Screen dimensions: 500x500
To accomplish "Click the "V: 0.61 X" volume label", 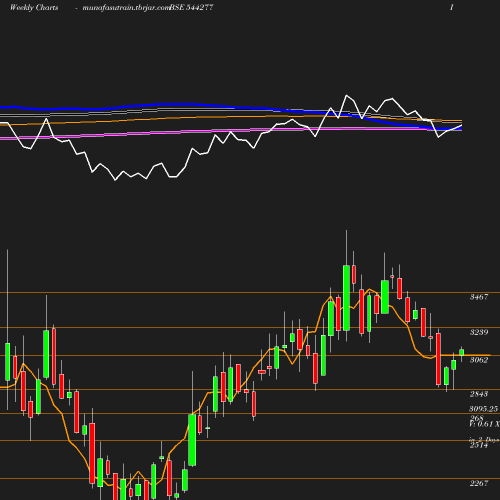I will point(484,424).
